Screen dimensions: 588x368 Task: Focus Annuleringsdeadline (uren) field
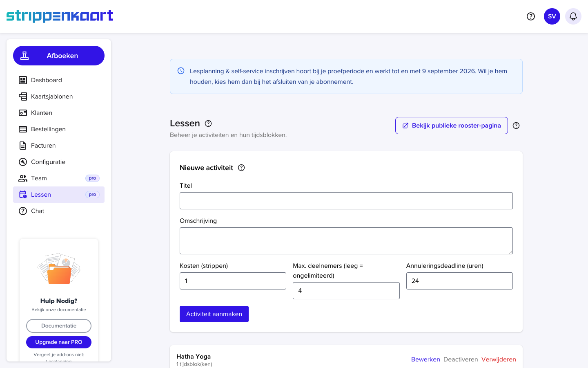459,281
